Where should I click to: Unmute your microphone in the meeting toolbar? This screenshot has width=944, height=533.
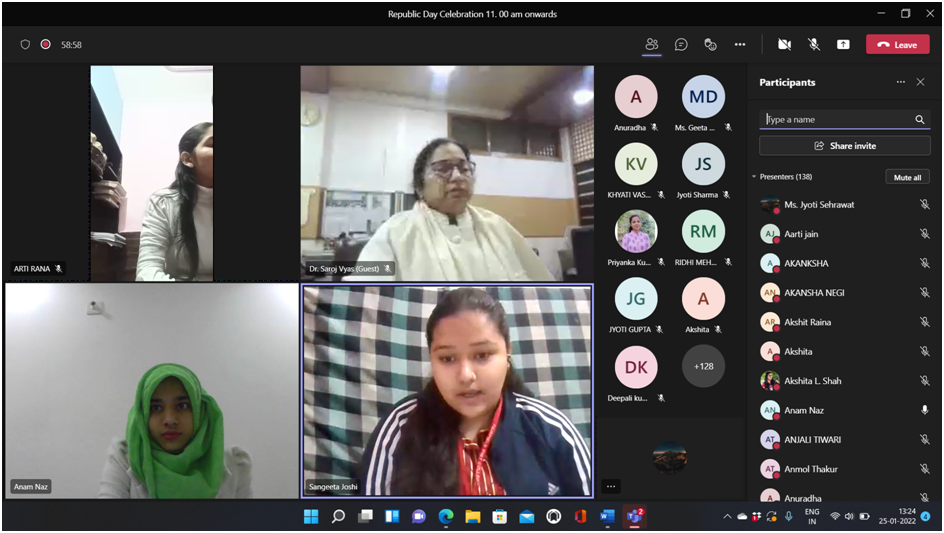[814, 45]
